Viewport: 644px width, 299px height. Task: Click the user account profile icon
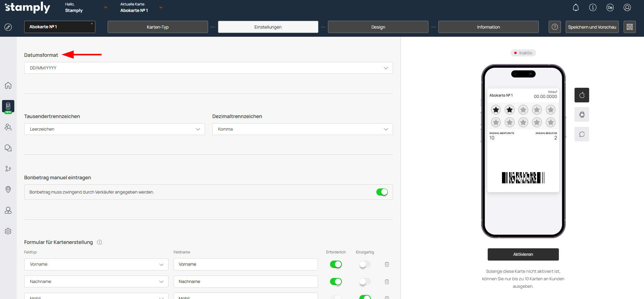[627, 7]
